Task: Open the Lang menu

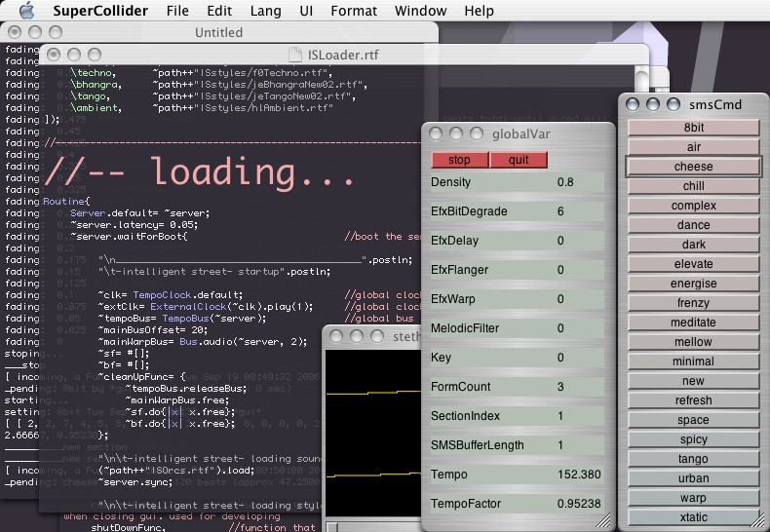Action: [266, 11]
